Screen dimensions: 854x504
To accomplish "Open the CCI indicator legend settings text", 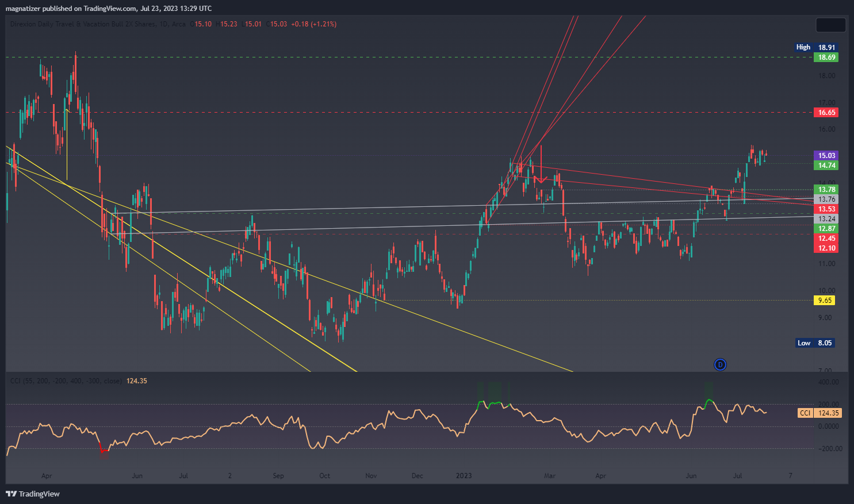I will click(x=66, y=381).
